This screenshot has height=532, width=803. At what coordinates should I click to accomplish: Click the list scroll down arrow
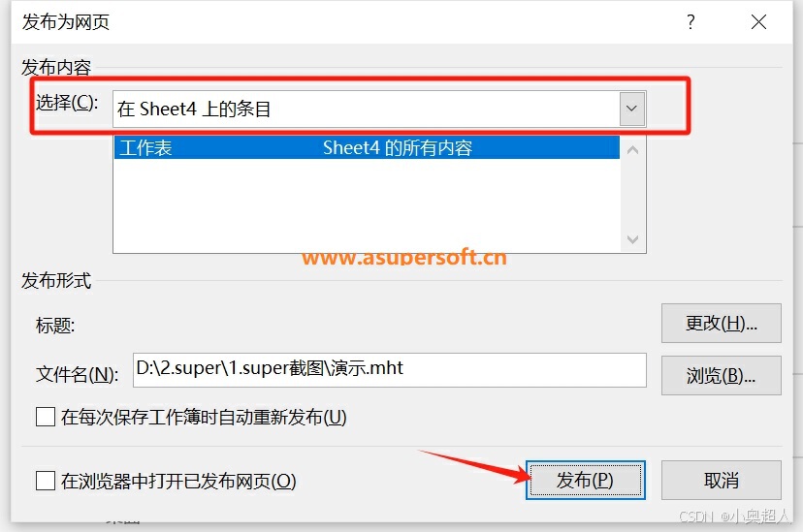pyautogui.click(x=633, y=239)
